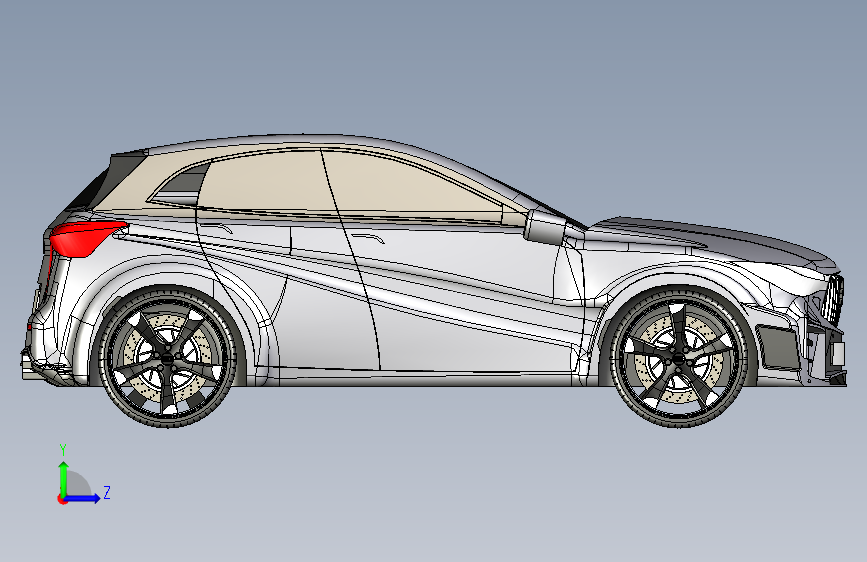The height and width of the screenshot is (562, 867).
Task: Pick the side mirror on the car
Action: coord(545,226)
